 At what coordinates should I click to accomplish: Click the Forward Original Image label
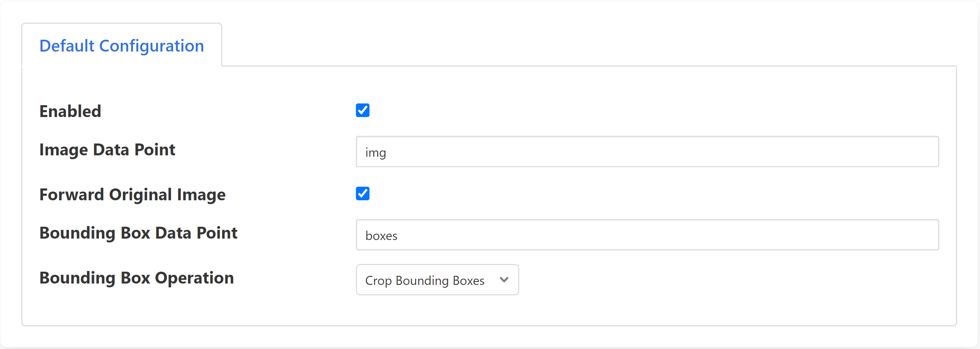pyautogui.click(x=132, y=194)
